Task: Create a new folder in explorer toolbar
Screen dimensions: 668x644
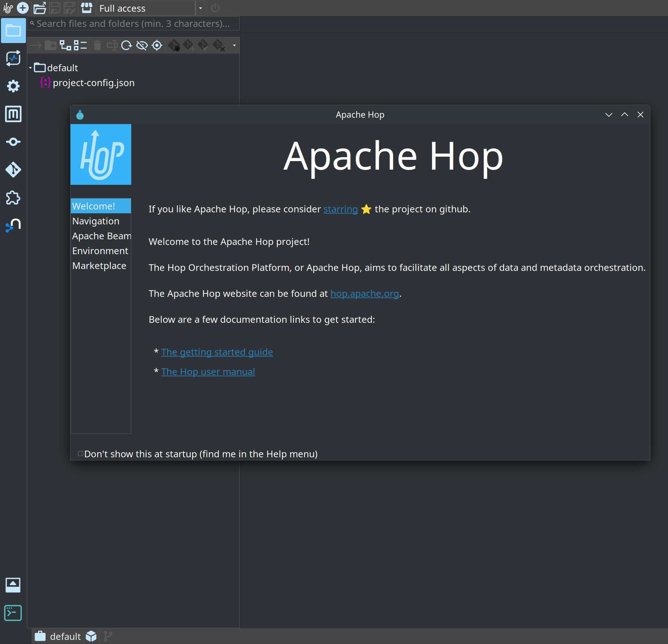Action: point(50,45)
